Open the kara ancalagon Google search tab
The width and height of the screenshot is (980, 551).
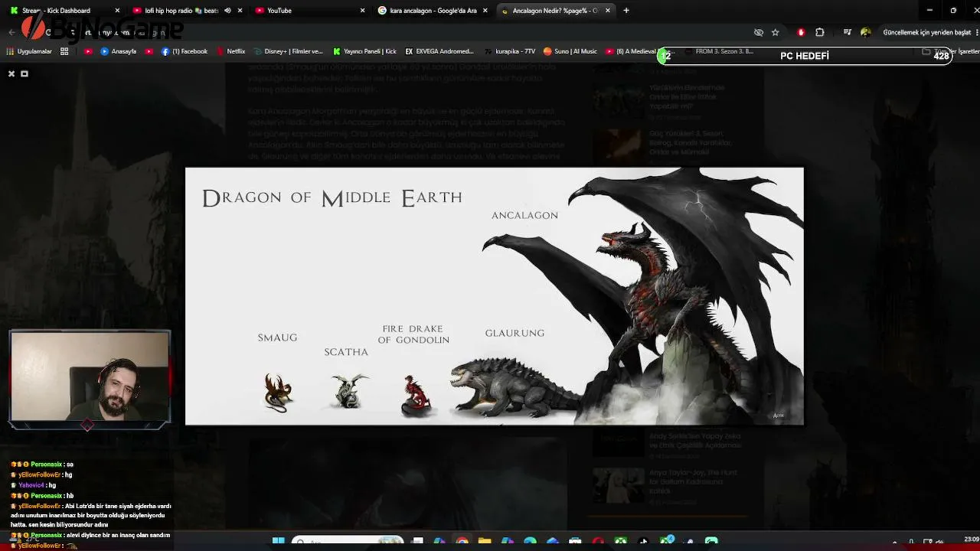coord(433,11)
